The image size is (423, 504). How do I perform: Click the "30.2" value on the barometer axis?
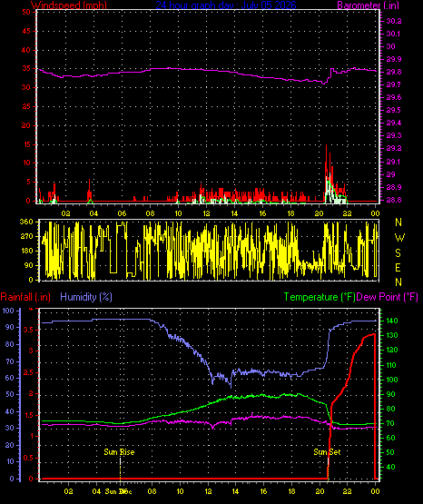click(394, 21)
